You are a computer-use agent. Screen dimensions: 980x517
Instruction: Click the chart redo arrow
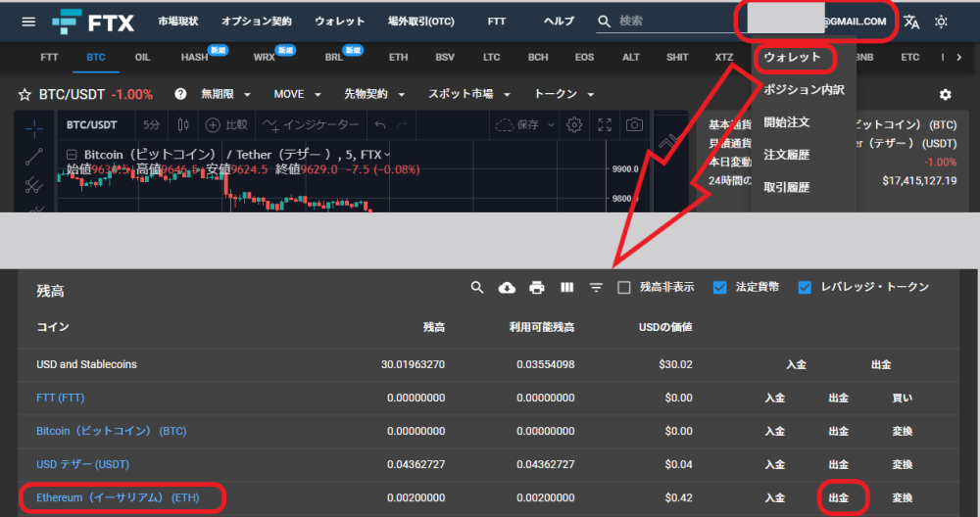coord(402,125)
